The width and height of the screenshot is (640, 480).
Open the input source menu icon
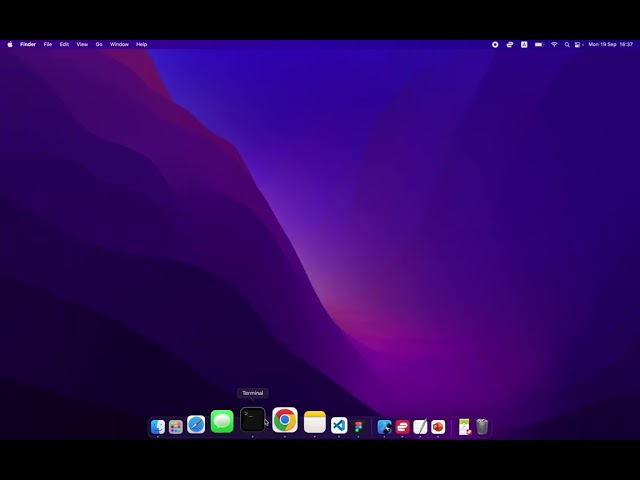524,44
